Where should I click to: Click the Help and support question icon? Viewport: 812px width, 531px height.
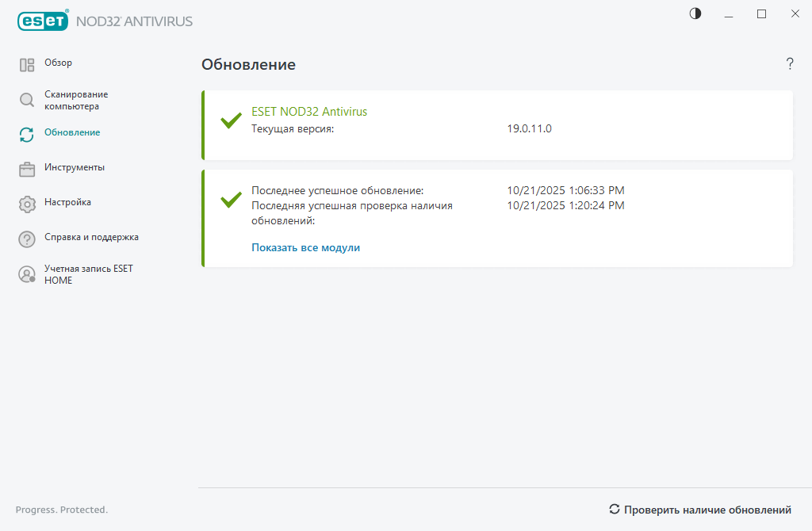coord(27,239)
